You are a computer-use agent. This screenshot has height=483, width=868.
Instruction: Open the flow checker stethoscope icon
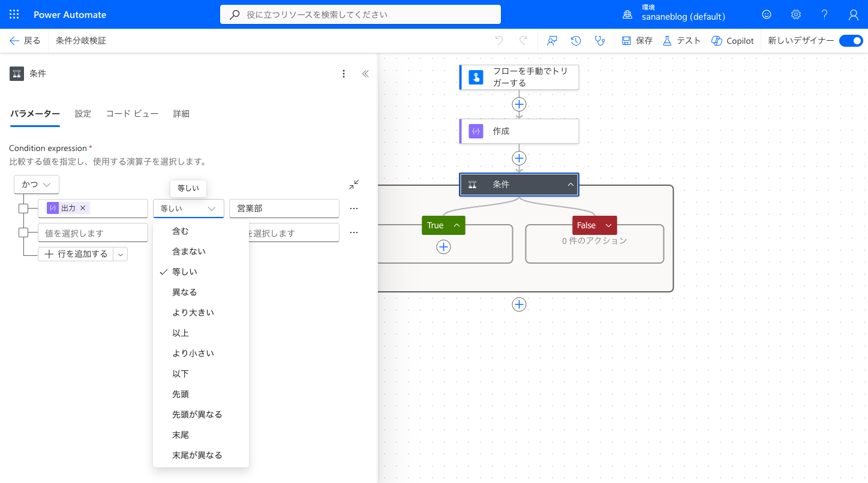(x=599, y=41)
